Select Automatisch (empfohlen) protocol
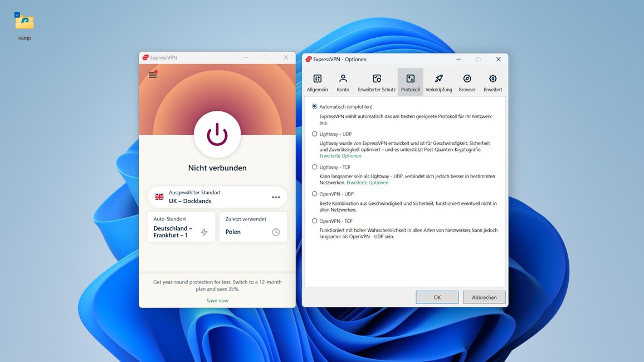This screenshot has width=644, height=362. coord(313,106)
